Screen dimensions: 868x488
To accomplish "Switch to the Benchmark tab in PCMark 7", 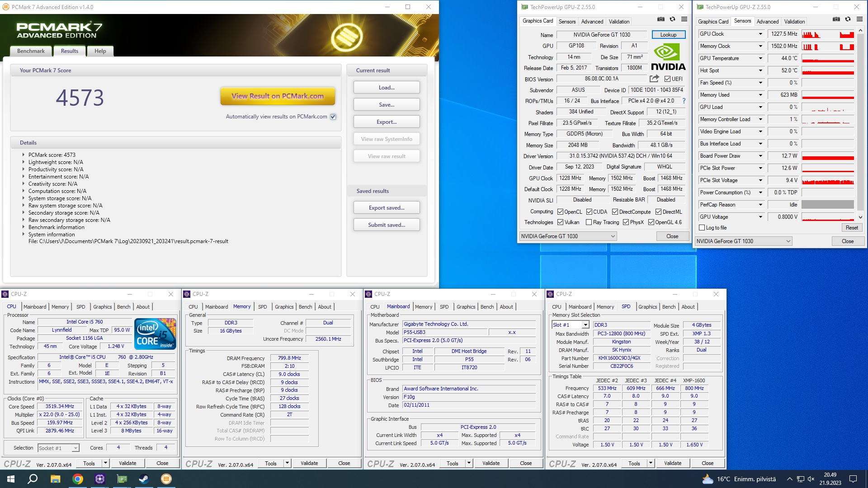I will pos(31,51).
